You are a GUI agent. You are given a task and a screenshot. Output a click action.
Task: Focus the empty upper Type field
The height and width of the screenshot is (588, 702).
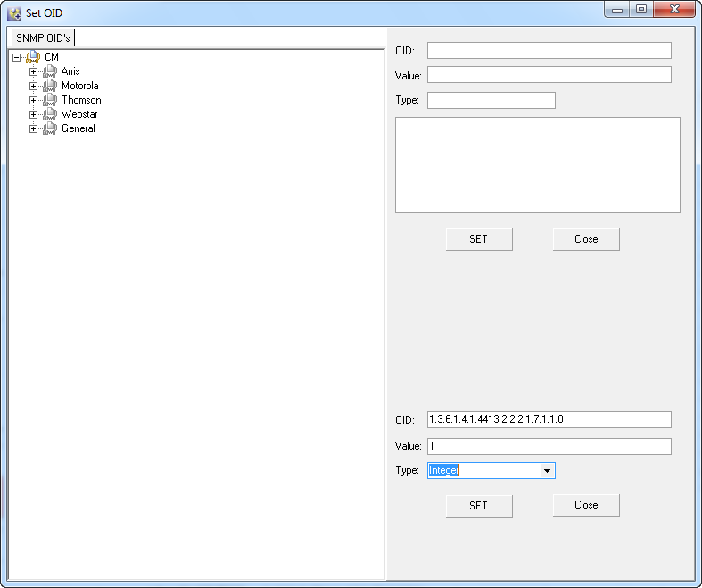tap(491, 100)
